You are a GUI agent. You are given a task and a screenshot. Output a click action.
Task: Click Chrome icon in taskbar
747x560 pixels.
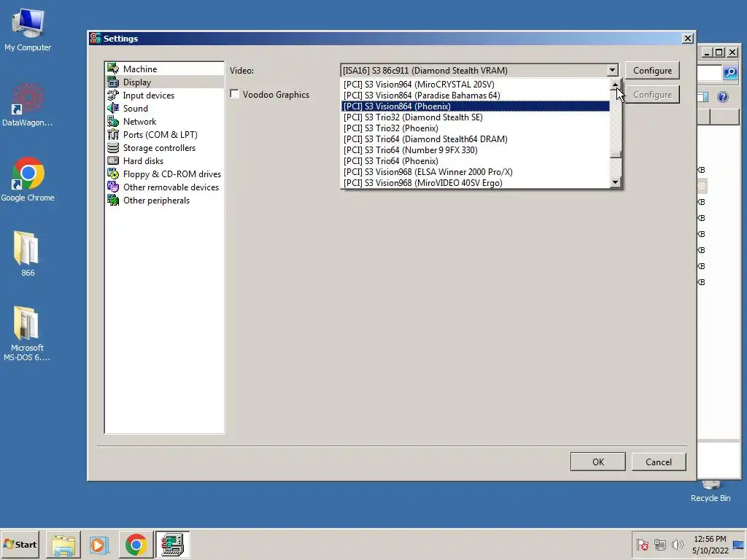(136, 545)
